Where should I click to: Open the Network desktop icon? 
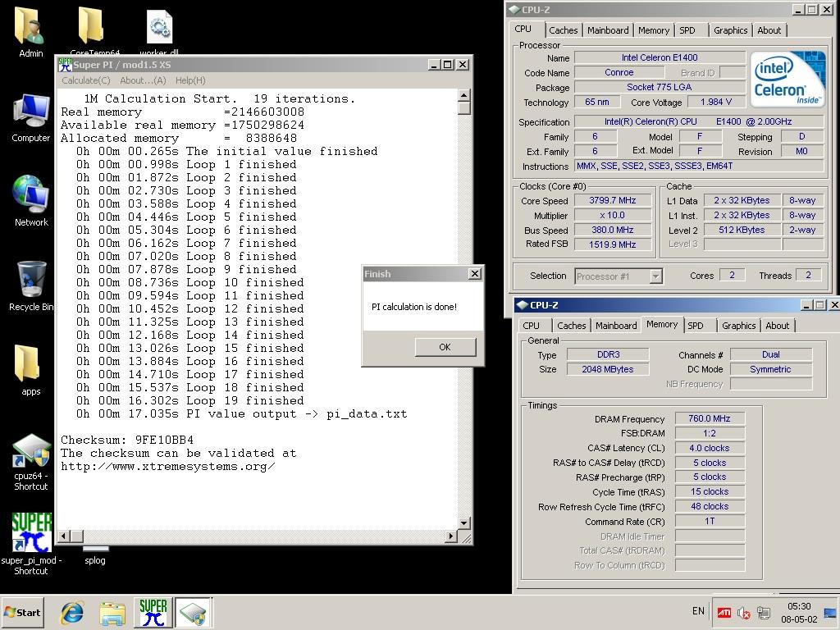coord(30,194)
